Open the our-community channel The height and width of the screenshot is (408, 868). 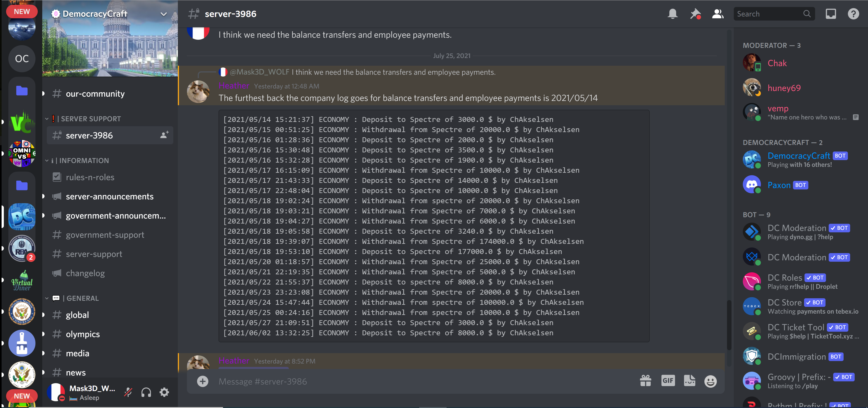pos(110,93)
